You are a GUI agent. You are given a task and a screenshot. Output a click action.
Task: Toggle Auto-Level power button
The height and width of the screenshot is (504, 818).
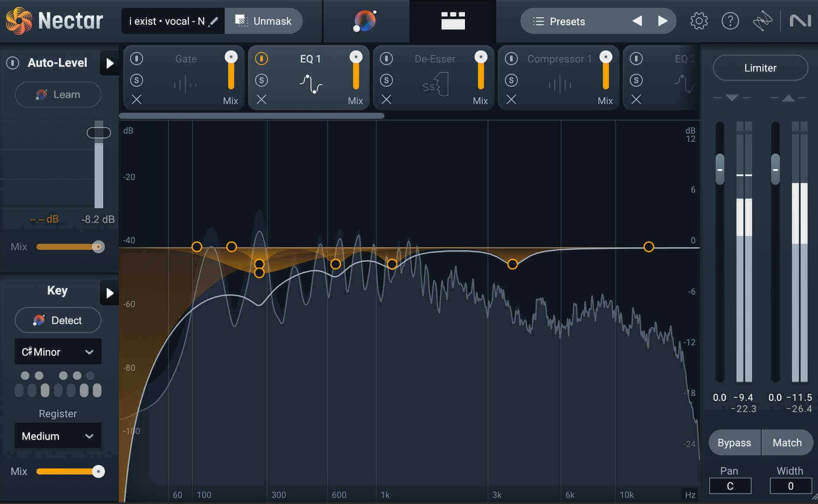13,63
